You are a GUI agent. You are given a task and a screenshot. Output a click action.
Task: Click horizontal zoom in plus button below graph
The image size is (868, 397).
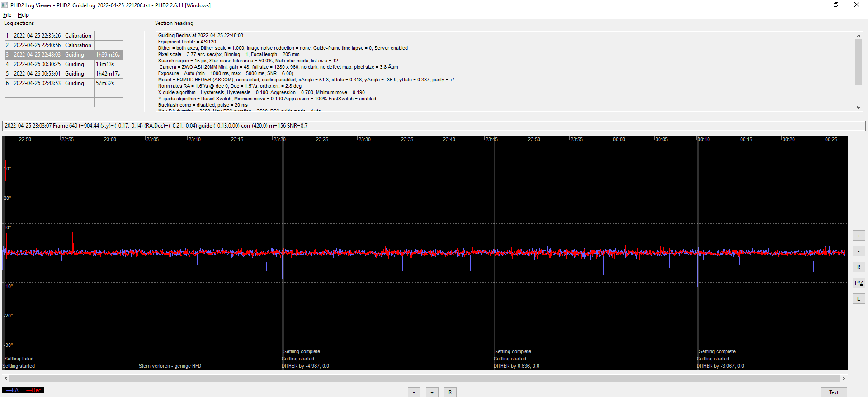(432, 392)
